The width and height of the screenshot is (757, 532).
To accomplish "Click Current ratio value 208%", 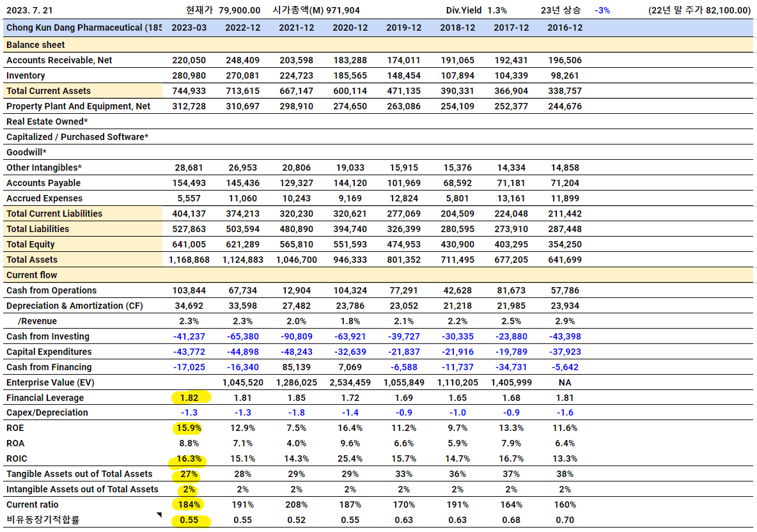I will pyautogui.click(x=297, y=505).
